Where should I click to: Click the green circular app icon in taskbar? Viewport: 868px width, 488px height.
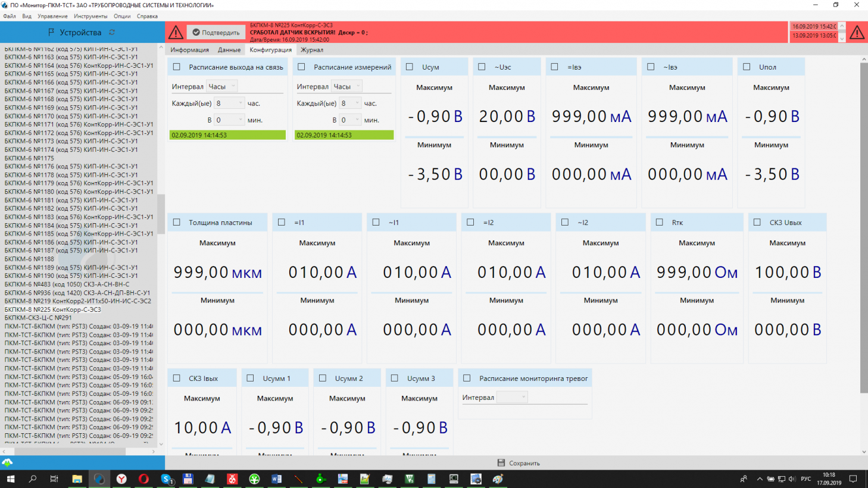[254, 478]
